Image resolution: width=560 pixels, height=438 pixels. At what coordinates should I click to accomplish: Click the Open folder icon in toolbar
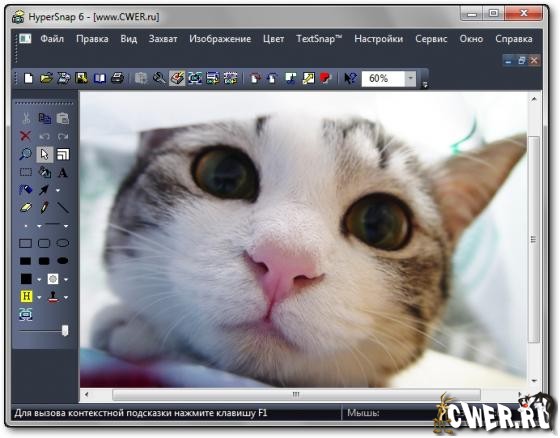point(46,78)
